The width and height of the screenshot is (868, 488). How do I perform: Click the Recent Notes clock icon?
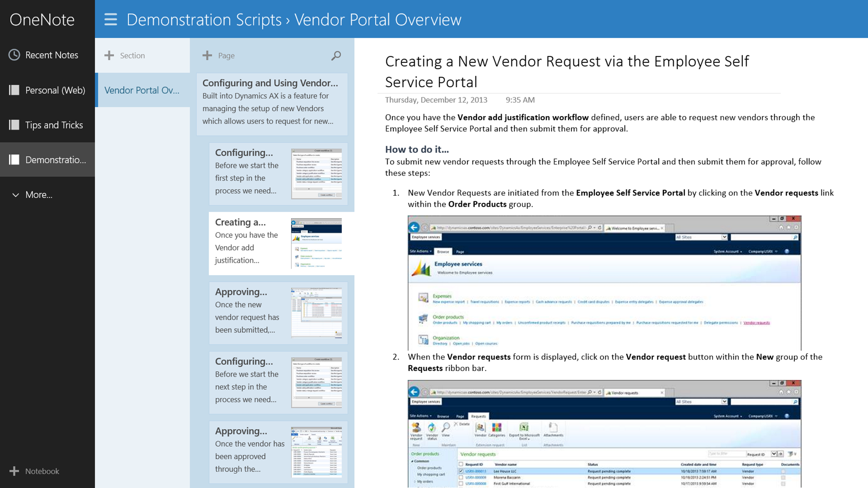click(x=14, y=55)
